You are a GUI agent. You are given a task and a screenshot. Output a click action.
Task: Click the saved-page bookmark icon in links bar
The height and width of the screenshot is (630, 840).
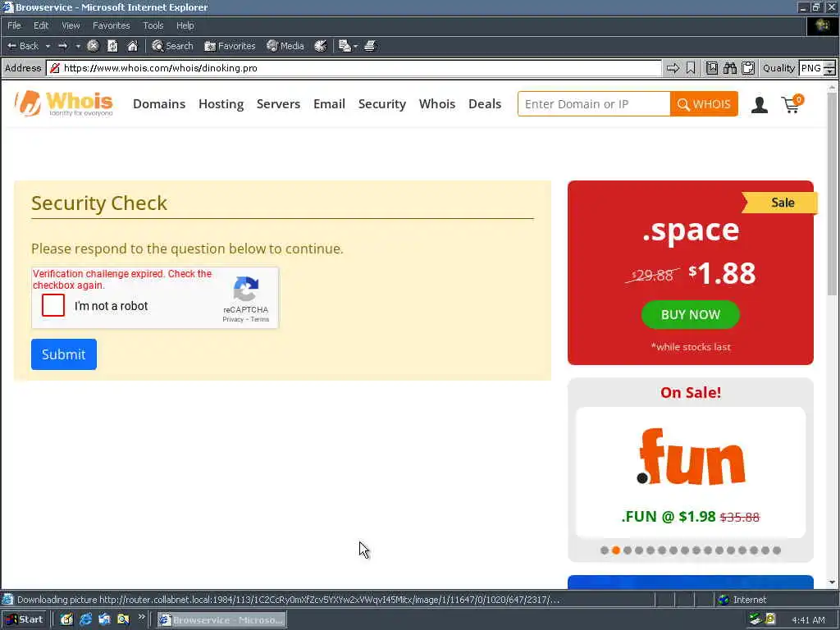[711, 68]
